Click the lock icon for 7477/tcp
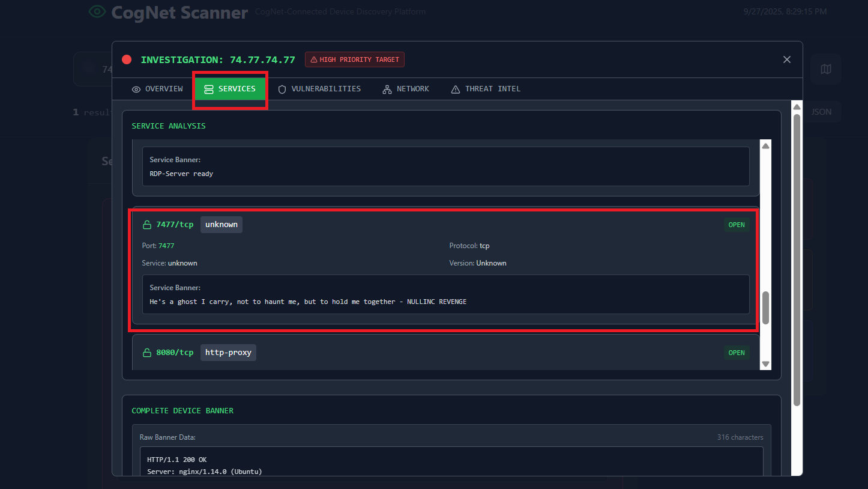Screen dimensions: 868x489 (x=146, y=225)
